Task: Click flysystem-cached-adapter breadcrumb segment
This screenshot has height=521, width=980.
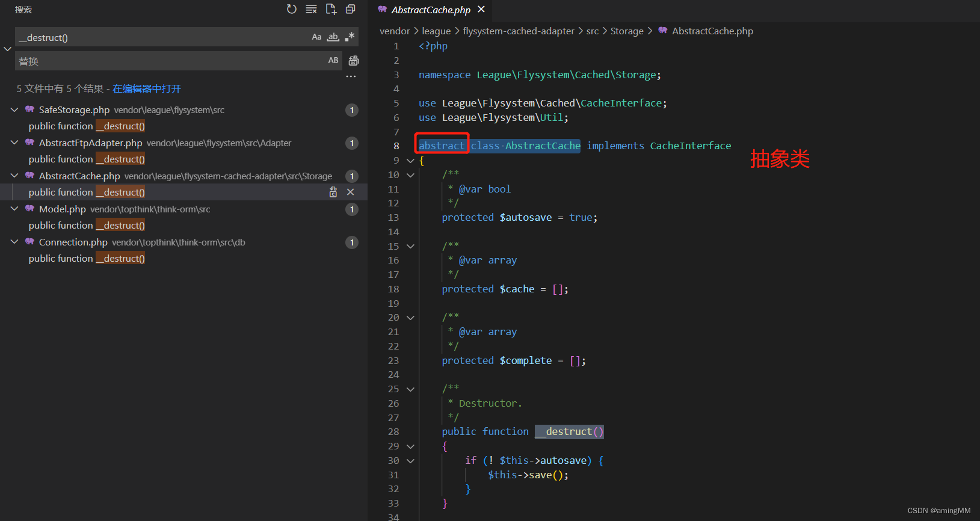Action: [x=519, y=31]
